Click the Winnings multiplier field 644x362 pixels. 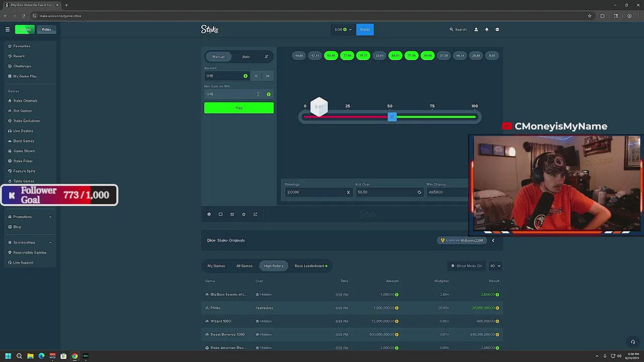(317, 192)
